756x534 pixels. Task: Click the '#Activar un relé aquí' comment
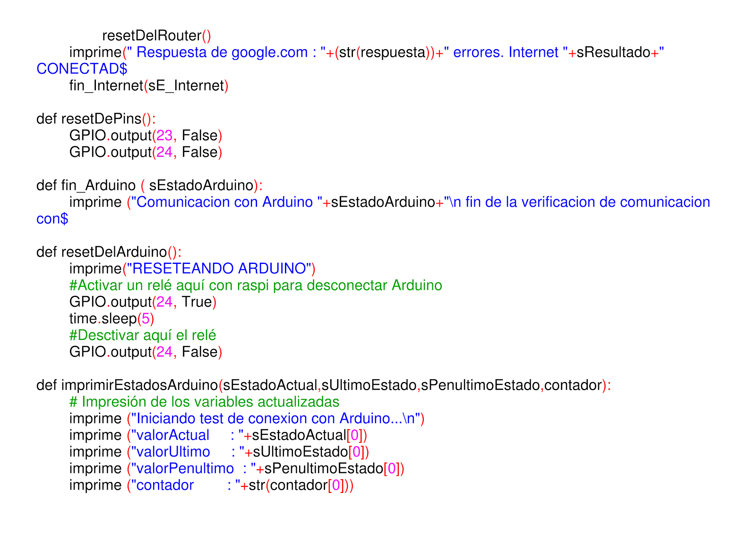point(256,286)
